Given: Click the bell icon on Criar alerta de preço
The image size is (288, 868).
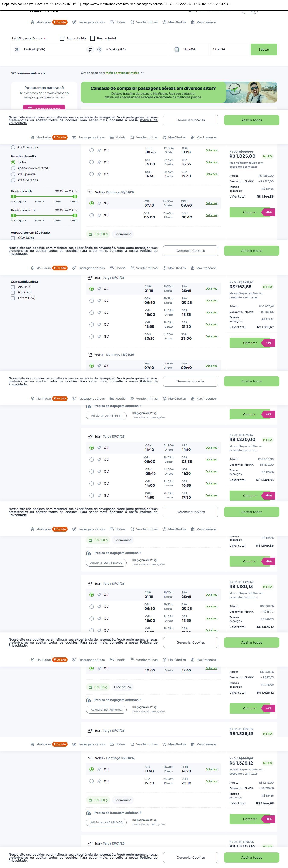Looking at the screenshot, I should (x=30, y=108).
